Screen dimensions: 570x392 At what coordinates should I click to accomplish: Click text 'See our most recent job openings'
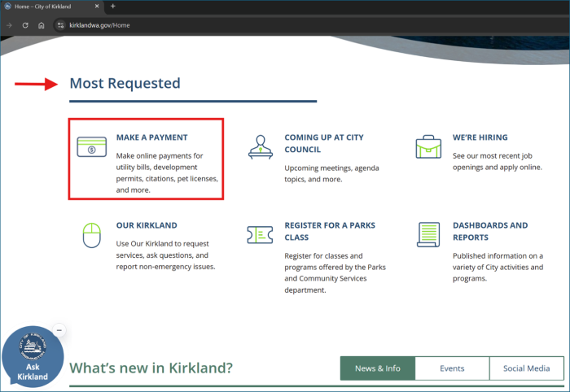pyautogui.click(x=492, y=162)
